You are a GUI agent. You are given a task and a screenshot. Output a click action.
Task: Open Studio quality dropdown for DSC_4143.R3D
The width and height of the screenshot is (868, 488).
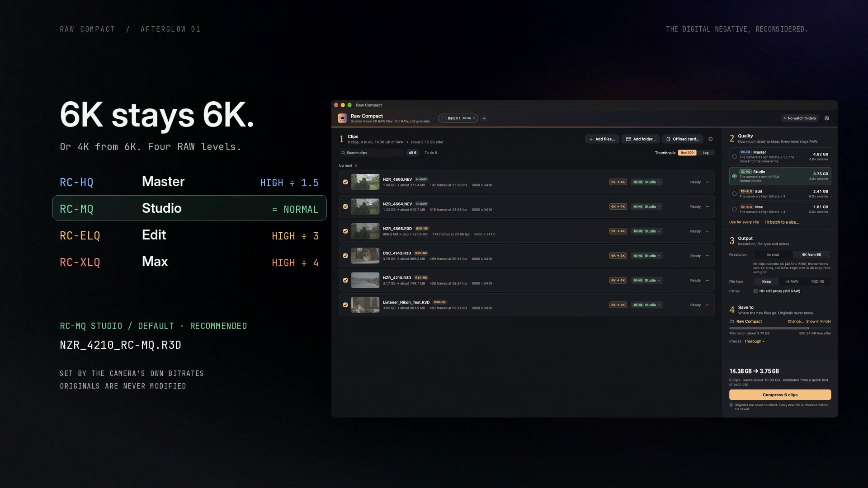coord(647,256)
